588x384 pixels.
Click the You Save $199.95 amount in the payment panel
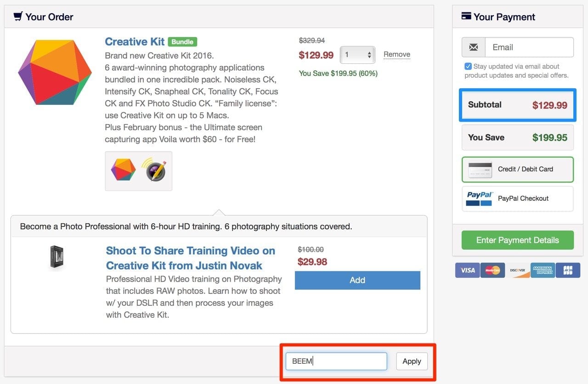click(550, 137)
